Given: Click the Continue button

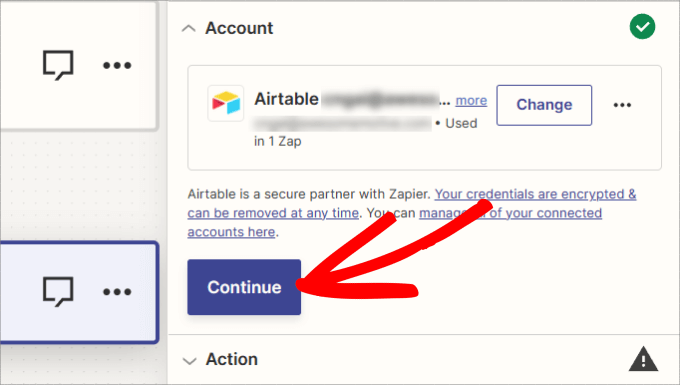Looking at the screenshot, I should (x=244, y=287).
